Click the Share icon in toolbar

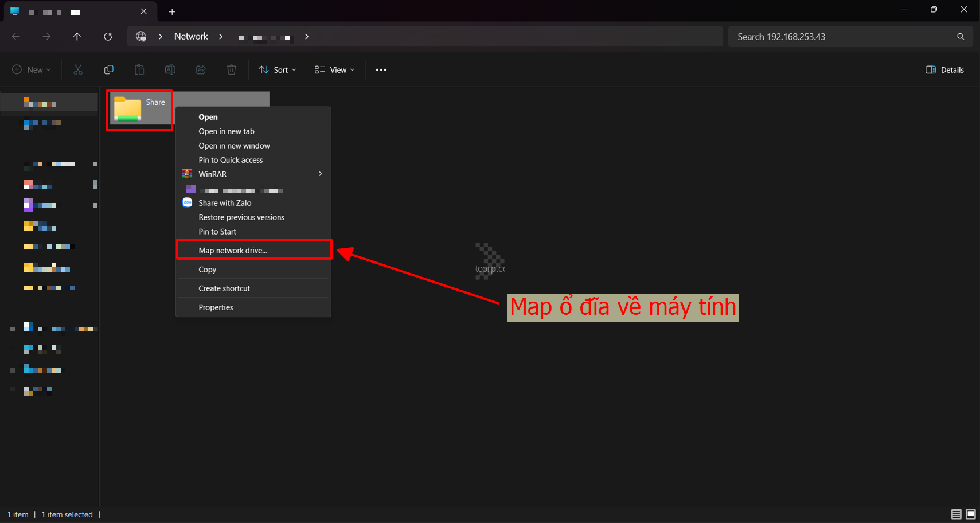[201, 70]
